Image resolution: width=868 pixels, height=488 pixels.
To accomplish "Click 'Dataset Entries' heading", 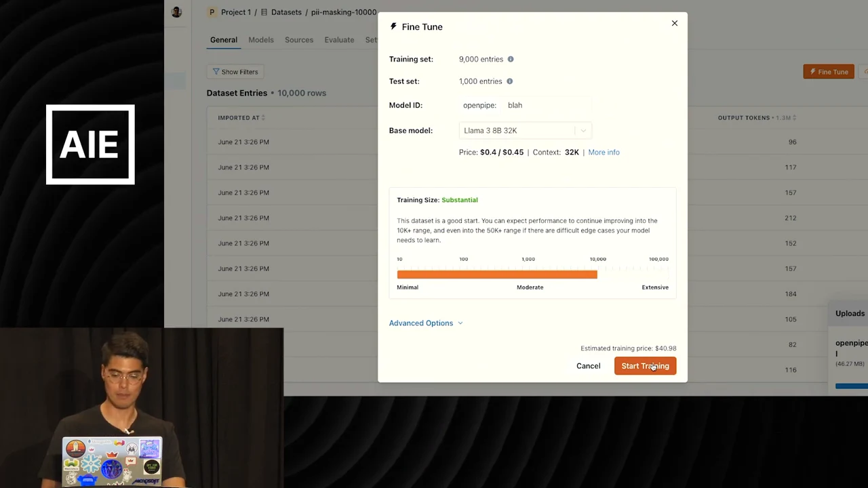I will point(237,93).
